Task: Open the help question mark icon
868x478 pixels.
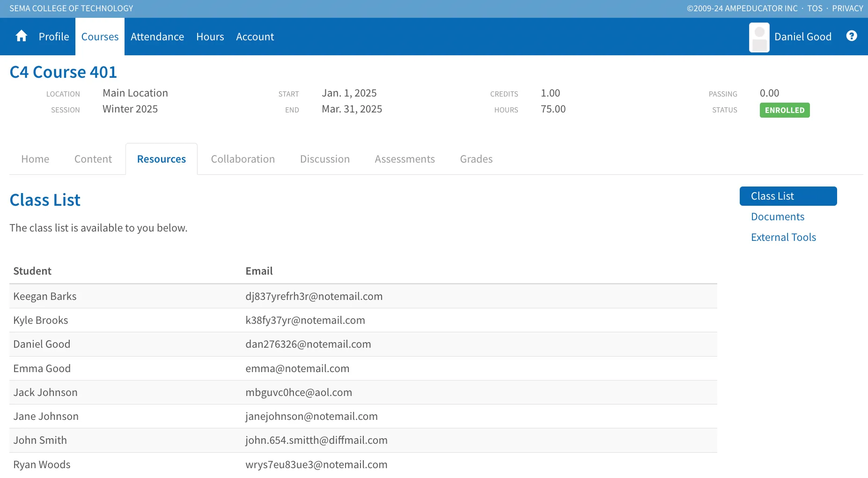Action: (852, 36)
